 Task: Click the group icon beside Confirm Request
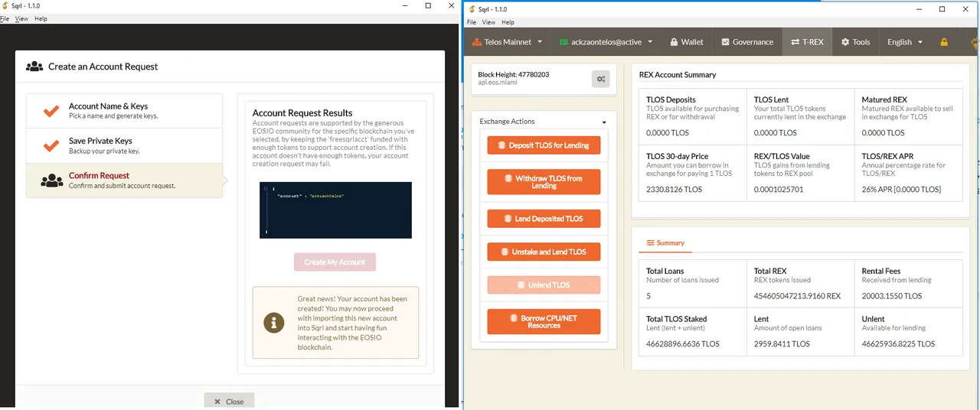(x=51, y=181)
